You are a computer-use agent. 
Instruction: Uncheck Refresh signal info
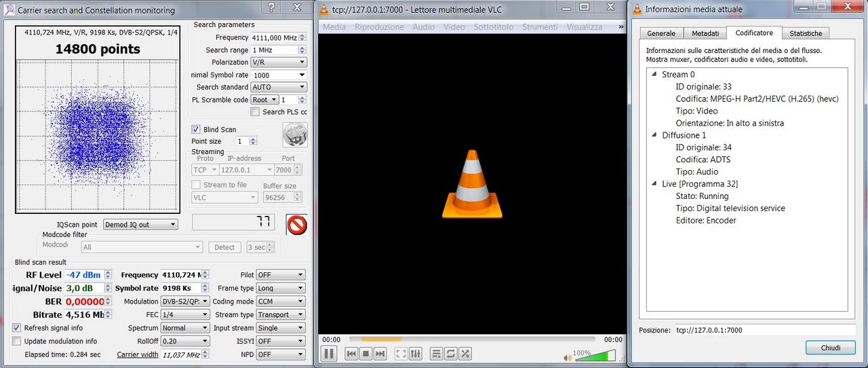point(17,327)
